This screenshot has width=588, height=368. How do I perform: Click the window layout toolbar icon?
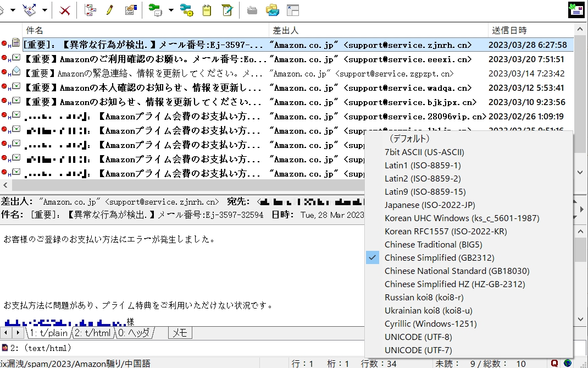(x=293, y=10)
